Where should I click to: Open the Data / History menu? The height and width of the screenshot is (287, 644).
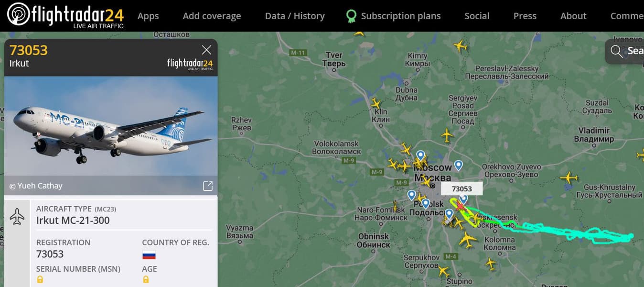tap(295, 16)
